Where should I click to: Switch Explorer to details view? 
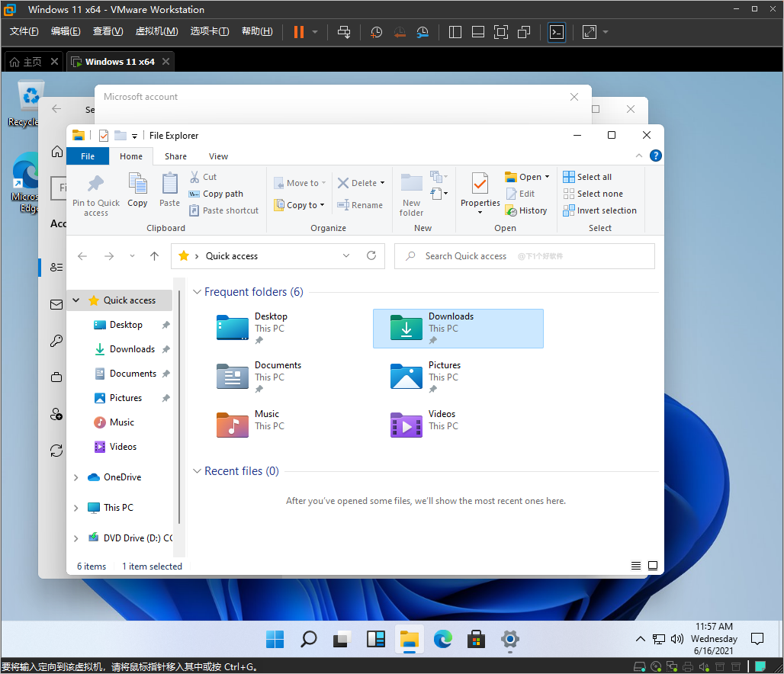(636, 566)
